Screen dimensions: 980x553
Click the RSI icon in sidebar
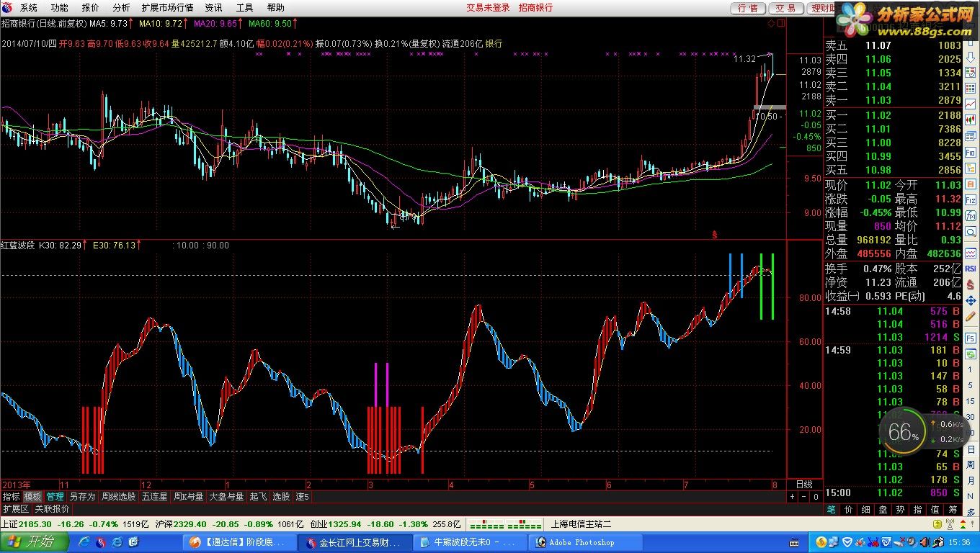tap(970, 269)
